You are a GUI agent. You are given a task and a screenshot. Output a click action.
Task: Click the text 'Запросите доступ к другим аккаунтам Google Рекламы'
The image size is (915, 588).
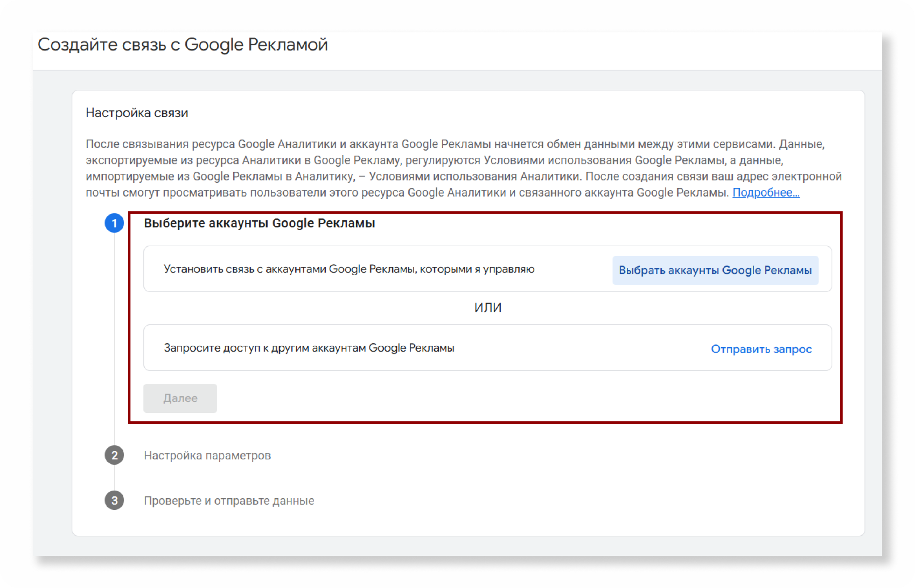click(x=309, y=348)
